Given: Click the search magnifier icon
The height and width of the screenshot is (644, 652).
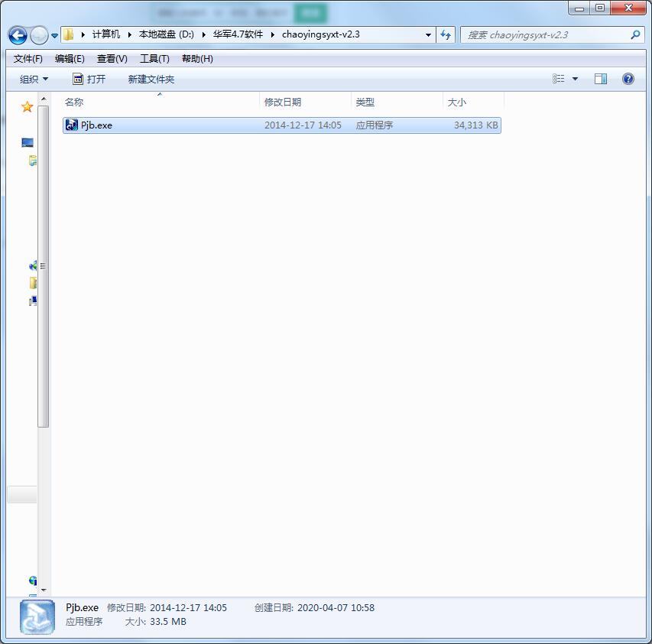Looking at the screenshot, I should (635, 35).
